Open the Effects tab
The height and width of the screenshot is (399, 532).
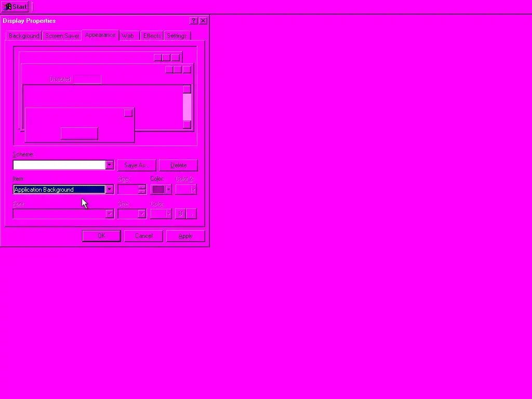152,36
